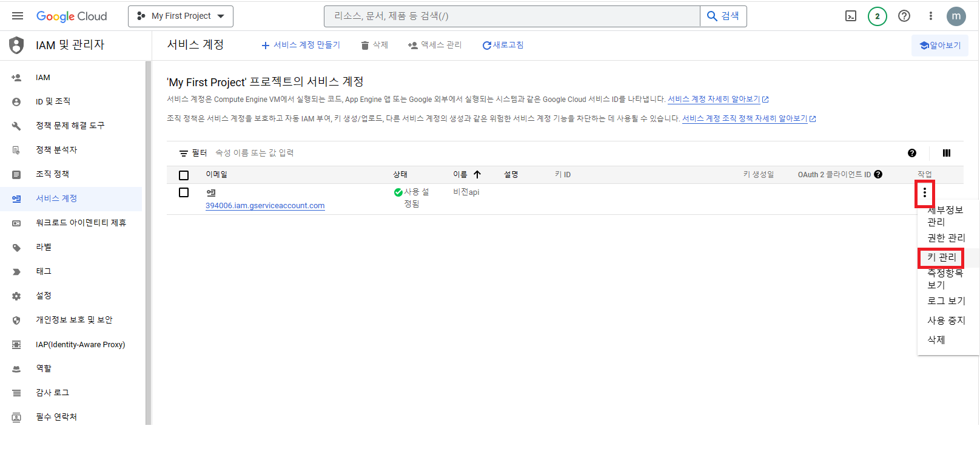Open the three-dot actions menu for service account
Image resolution: width=980 pixels, height=468 pixels.
[924, 193]
